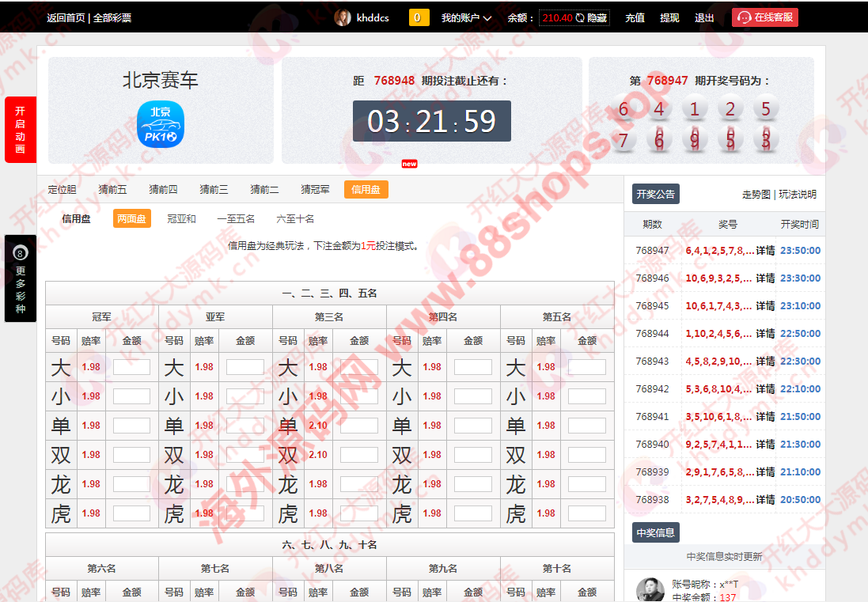Click the 第五名 虎 amount input field
This screenshot has width=868, height=602.
pos(586,513)
